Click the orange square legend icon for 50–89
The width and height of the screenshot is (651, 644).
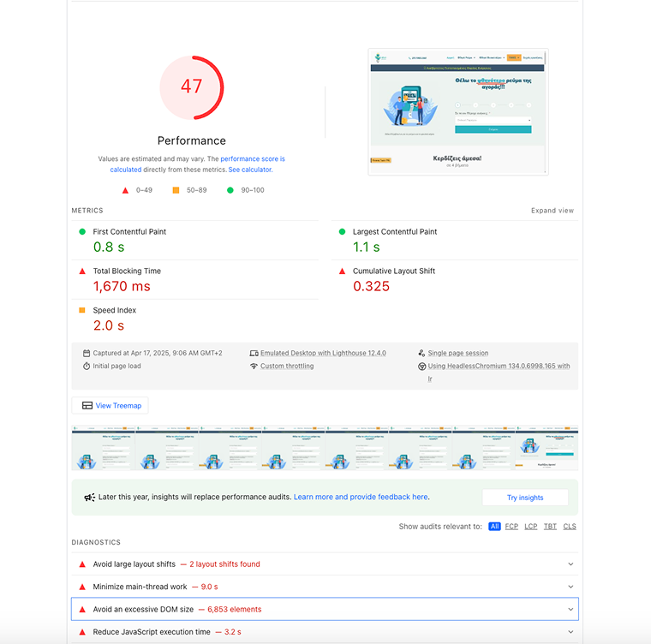176,190
